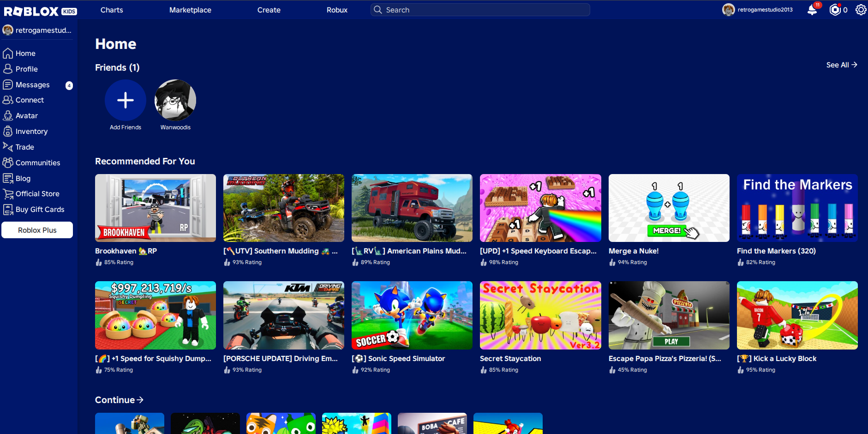Open the Robux menu item
This screenshot has width=868, height=434.
coord(337,10)
